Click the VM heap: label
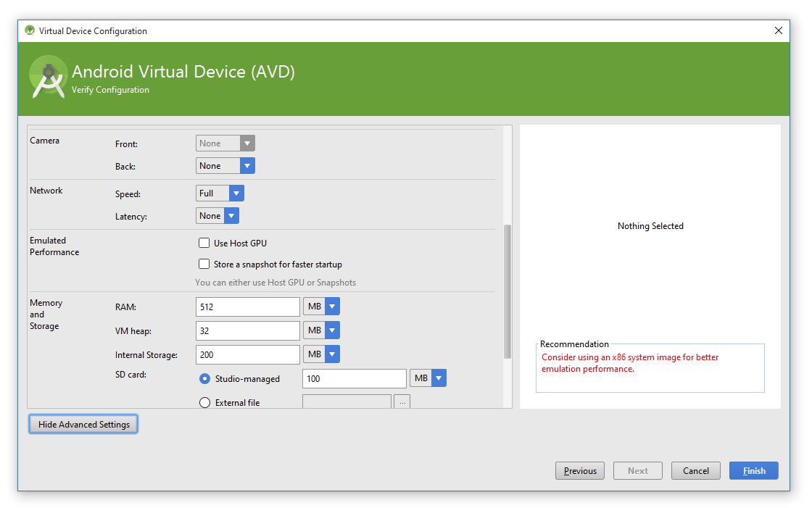This screenshot has height=508, width=812. [x=133, y=331]
